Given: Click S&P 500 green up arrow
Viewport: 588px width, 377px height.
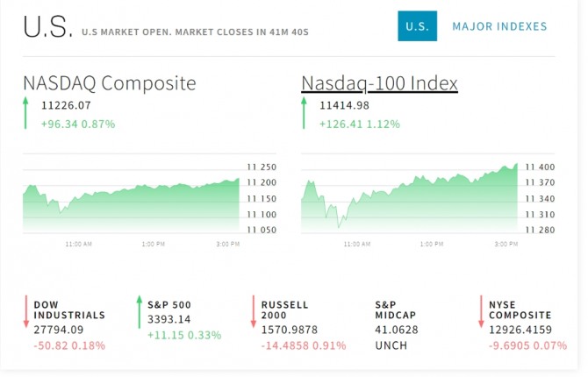Looking at the screenshot, I should point(139,313).
